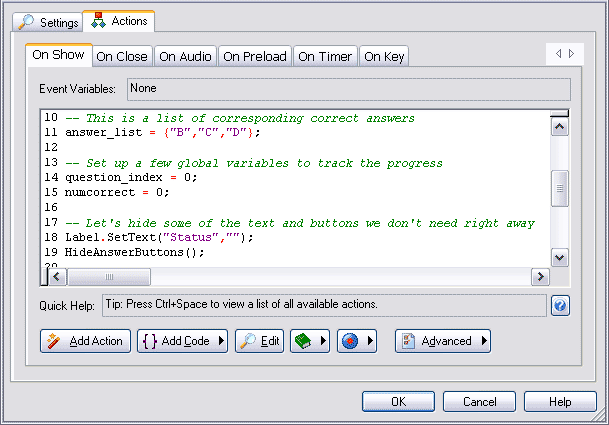Image resolution: width=609 pixels, height=425 pixels.
Task: Click the horizontal scroll right arrow
Action: [x=540, y=277]
